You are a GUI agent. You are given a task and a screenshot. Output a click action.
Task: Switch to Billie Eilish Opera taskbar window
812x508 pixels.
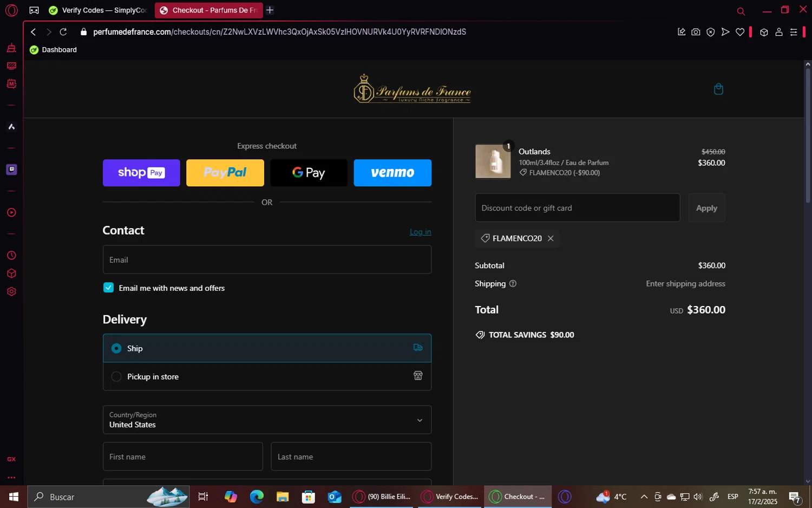pos(382,497)
